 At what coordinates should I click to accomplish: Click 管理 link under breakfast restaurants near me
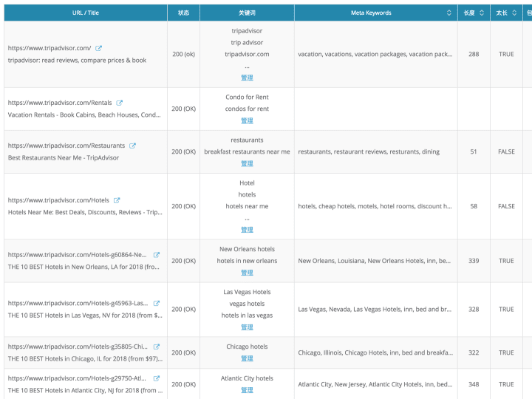pos(247,163)
